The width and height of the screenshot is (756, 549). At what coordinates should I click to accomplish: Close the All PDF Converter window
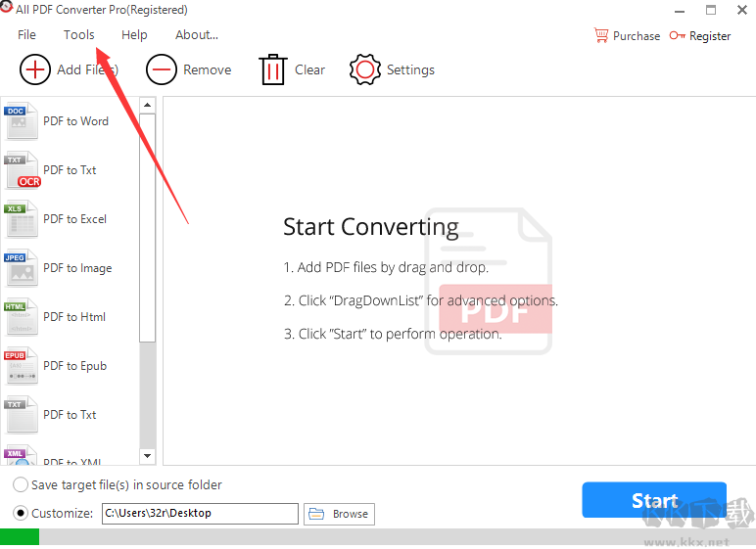coord(742,10)
